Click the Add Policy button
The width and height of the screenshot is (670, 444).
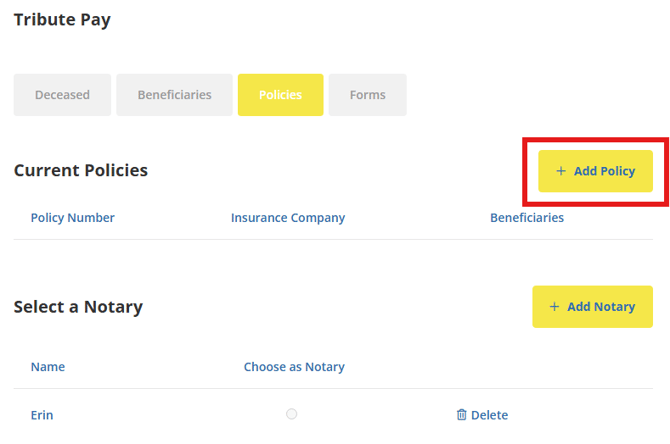tap(596, 171)
